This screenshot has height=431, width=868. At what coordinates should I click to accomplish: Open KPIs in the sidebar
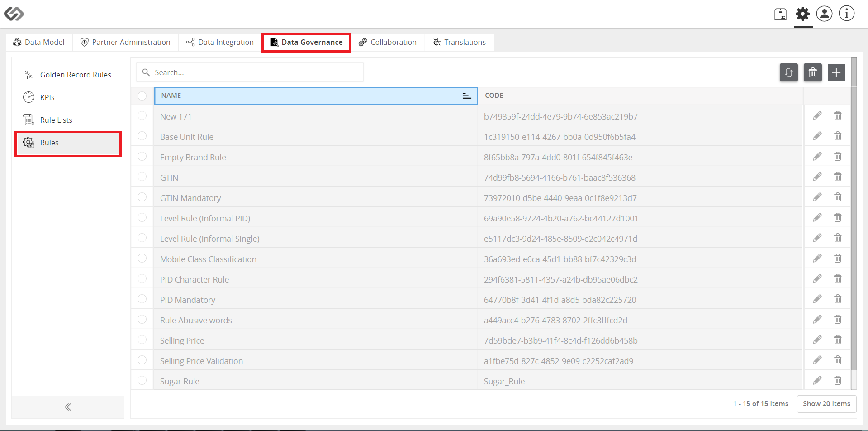pyautogui.click(x=68, y=97)
